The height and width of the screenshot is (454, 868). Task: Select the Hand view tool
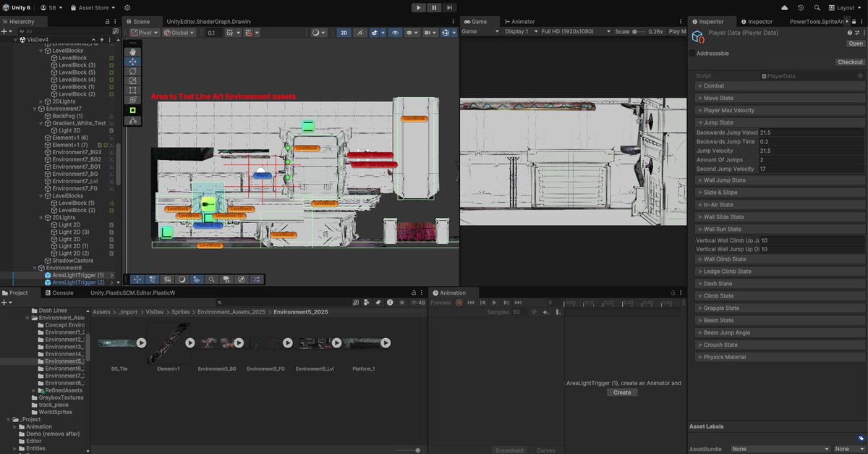click(132, 52)
